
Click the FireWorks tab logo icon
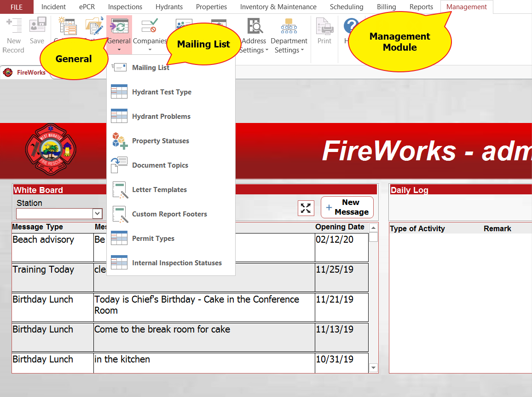click(7, 72)
